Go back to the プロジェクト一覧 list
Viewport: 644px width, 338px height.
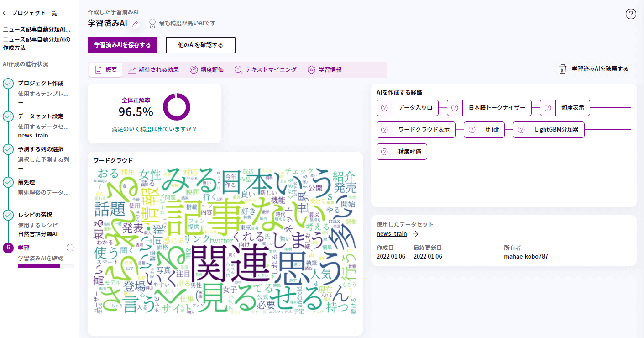tap(30, 13)
